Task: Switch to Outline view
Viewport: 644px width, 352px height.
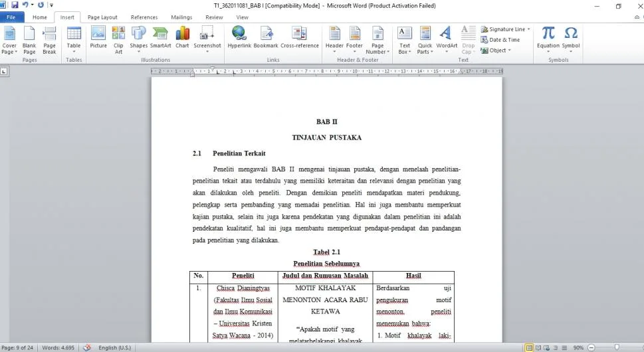Action: [x=556, y=347]
